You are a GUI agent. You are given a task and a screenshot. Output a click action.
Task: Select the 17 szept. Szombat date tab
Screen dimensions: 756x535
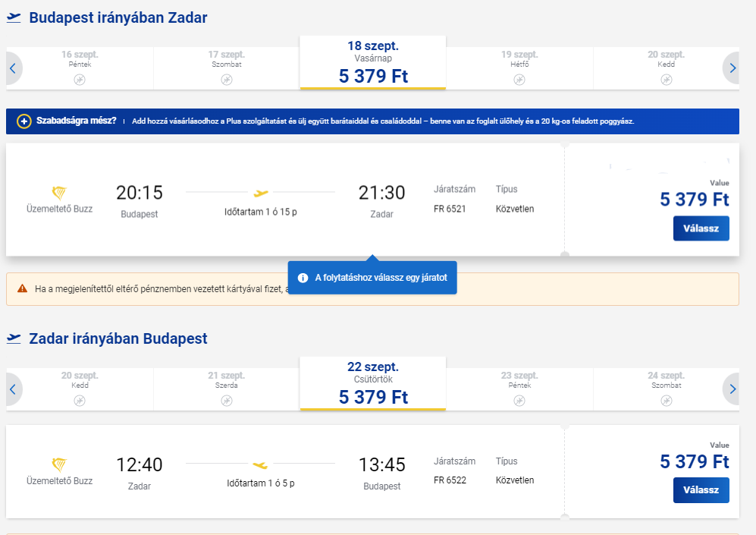click(227, 68)
